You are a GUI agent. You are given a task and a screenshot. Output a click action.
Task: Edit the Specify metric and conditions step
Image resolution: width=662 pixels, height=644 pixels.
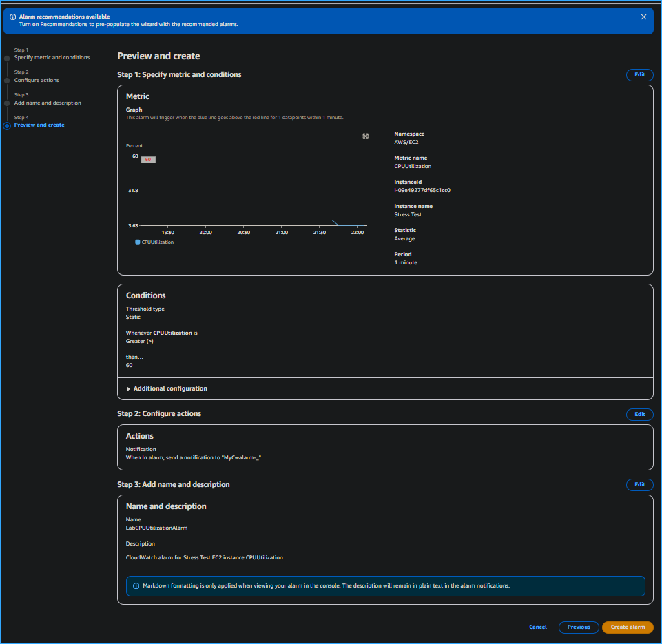point(639,74)
